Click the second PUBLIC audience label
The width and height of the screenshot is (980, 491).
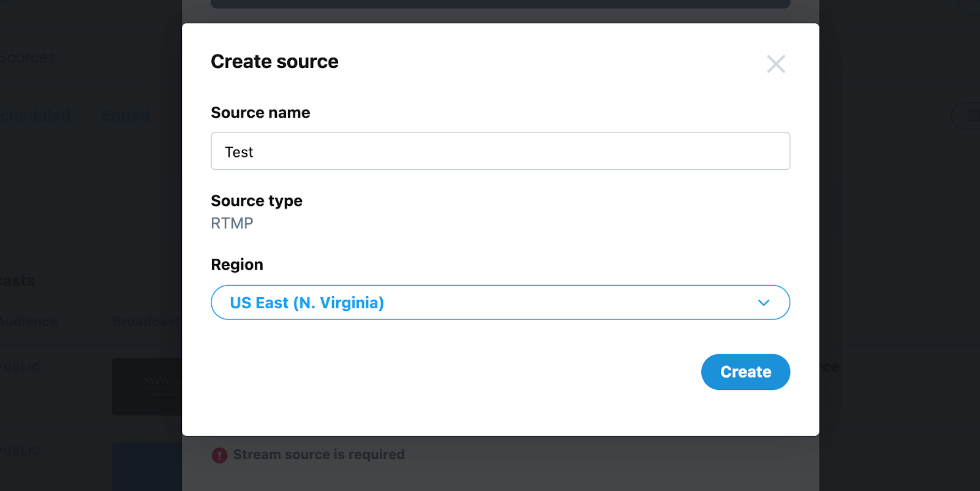[20, 451]
